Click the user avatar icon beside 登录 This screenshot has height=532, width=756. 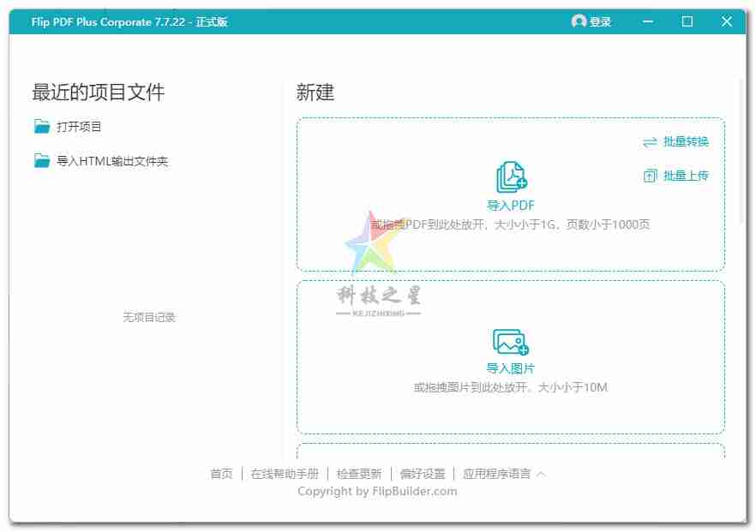point(579,21)
